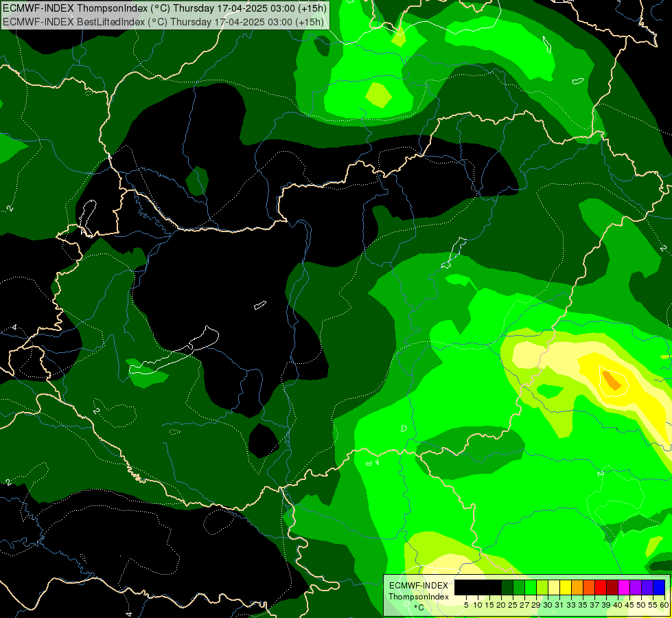Click the legend scale value 35
The width and height of the screenshot is (672, 618).
(x=583, y=605)
